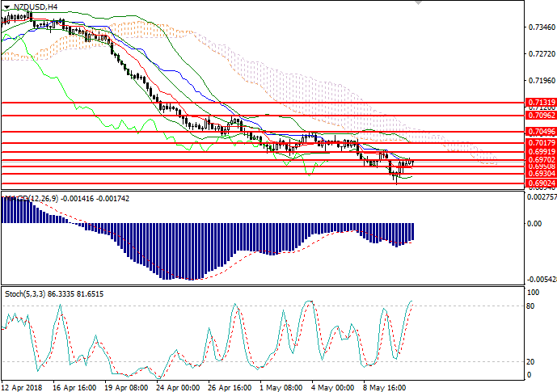Select the 0.69702 red price level tag

pos(540,159)
